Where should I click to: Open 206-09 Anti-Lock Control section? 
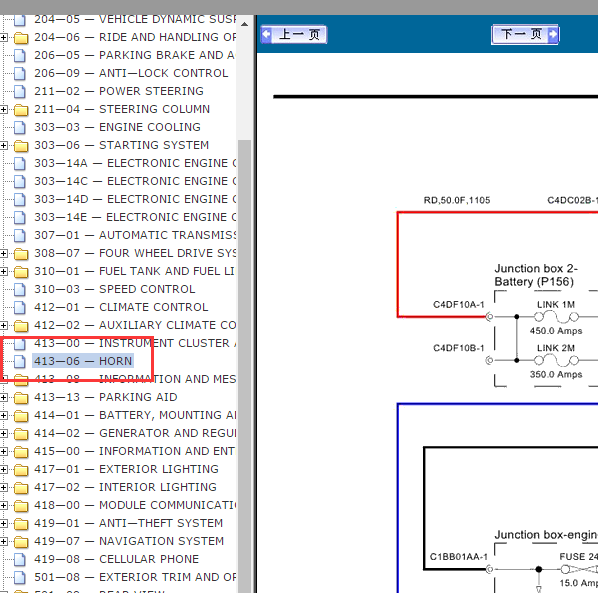131,73
